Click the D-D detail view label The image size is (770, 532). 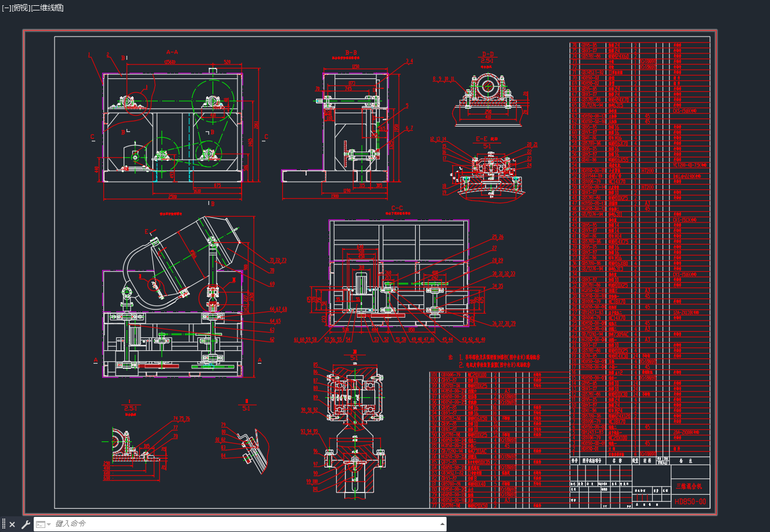[488, 54]
